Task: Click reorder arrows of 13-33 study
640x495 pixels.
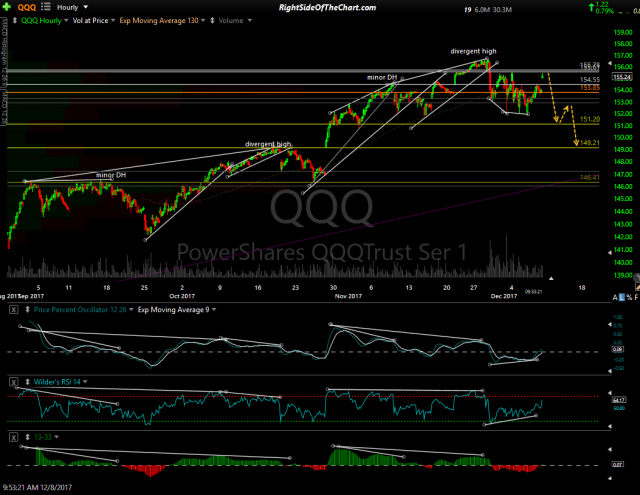Action: point(27,437)
